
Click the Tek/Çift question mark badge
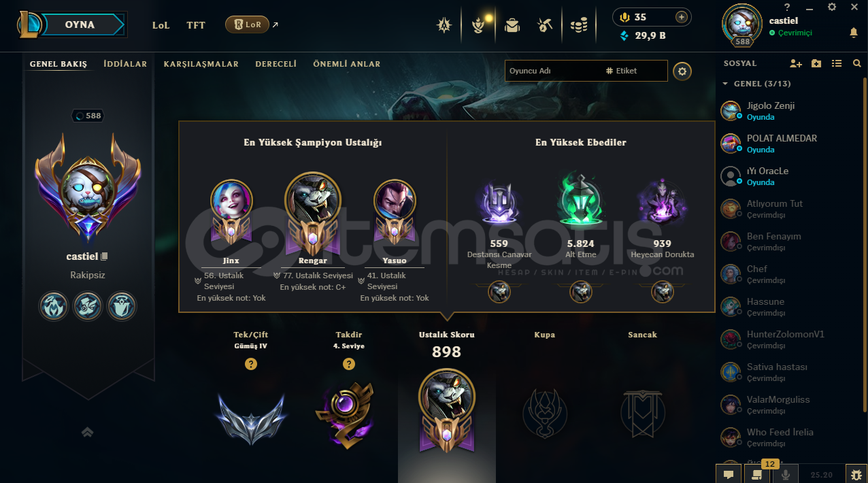(x=251, y=364)
